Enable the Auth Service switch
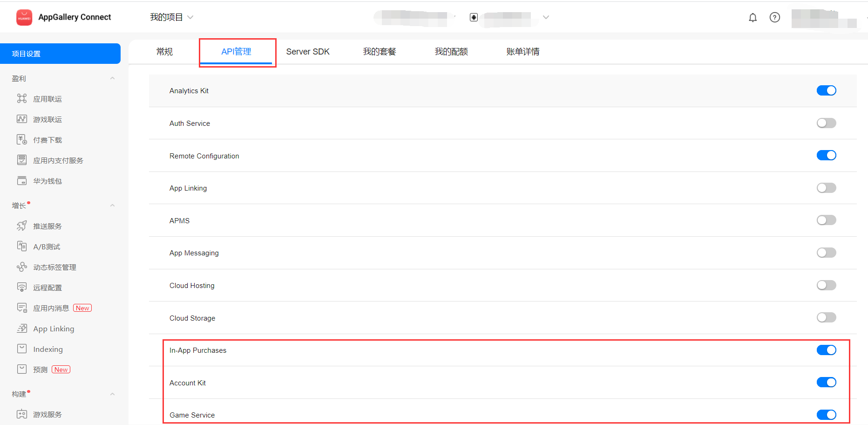This screenshot has width=868, height=425. 826,123
